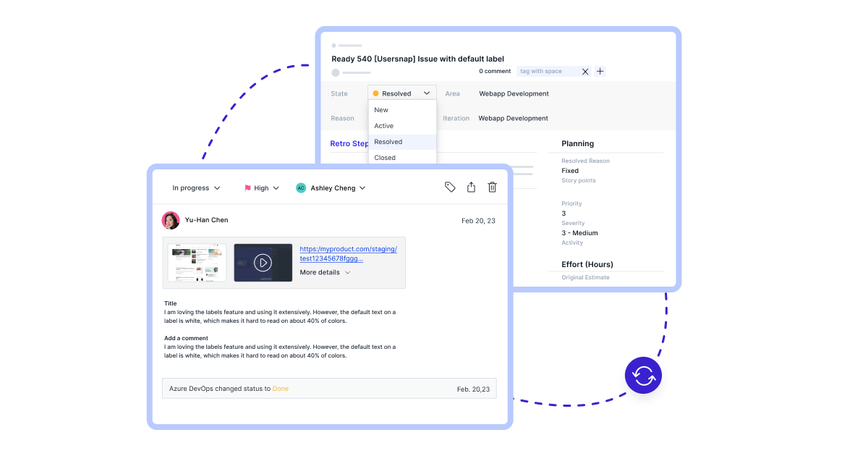This screenshot has height=456, width=868.
Task: Click the tag icon in feedback card
Action: (450, 187)
